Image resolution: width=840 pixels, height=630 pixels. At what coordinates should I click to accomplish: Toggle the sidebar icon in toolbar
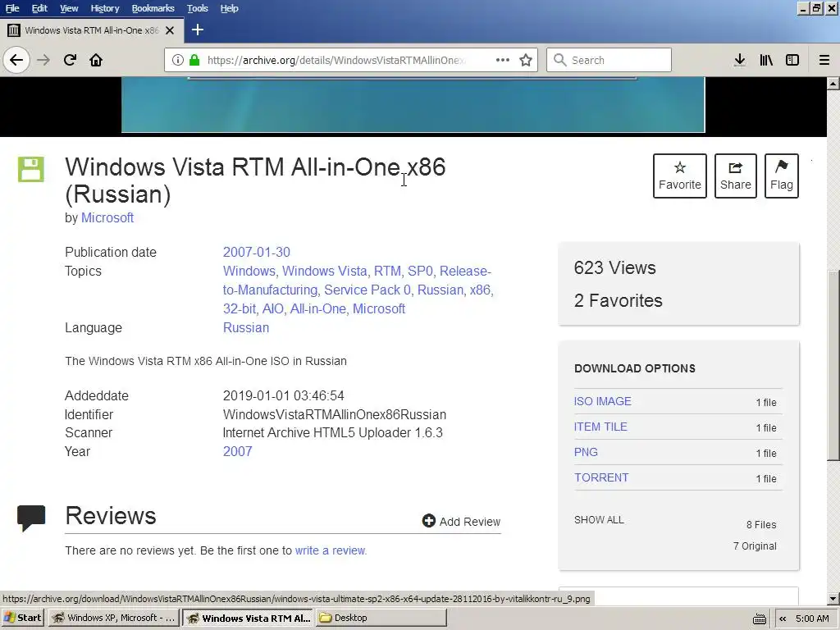tap(792, 60)
